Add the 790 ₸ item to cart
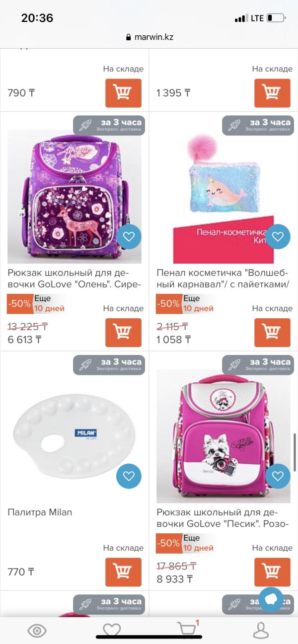This screenshot has width=298, height=644. (123, 93)
